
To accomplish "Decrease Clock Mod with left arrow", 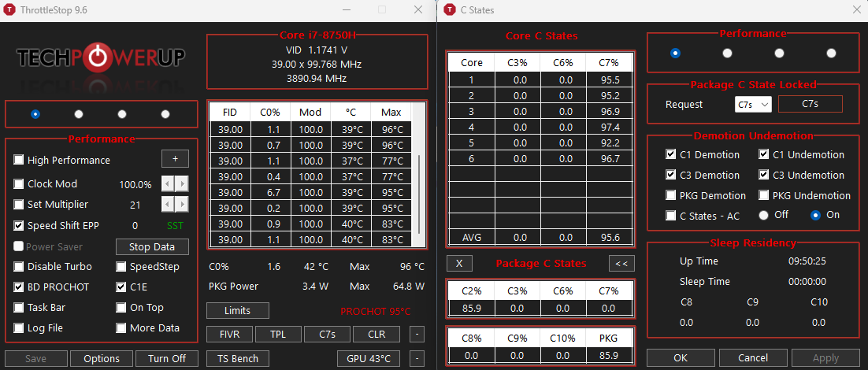I will 168,183.
